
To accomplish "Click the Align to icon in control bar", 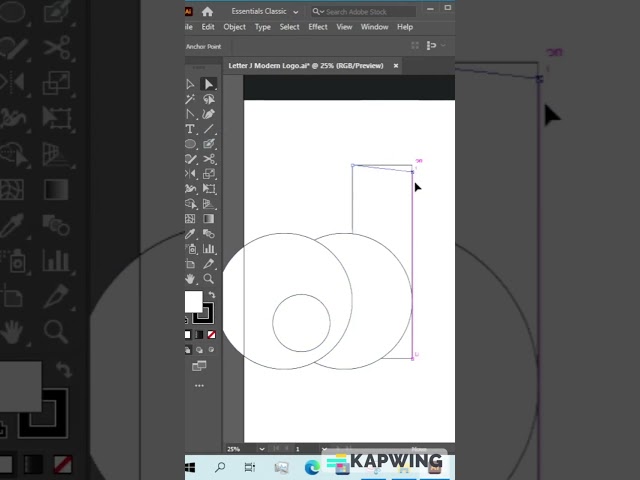I will tap(431, 45).
